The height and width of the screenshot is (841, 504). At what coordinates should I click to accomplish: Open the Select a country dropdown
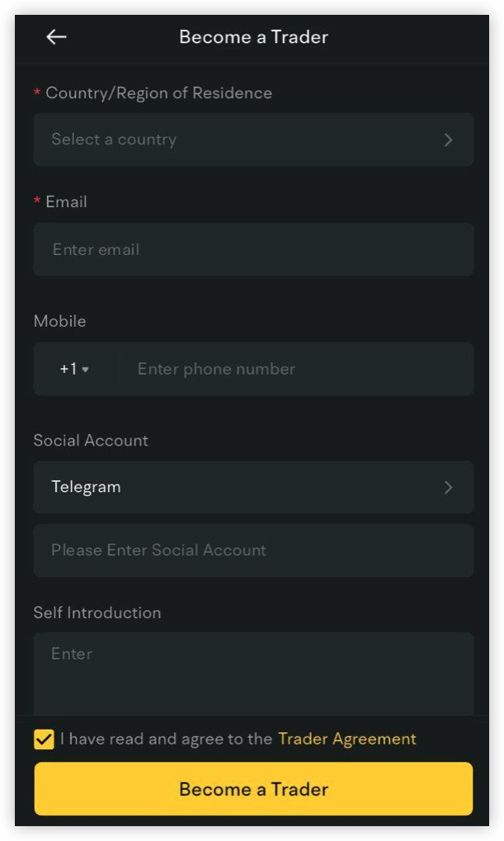click(x=253, y=139)
